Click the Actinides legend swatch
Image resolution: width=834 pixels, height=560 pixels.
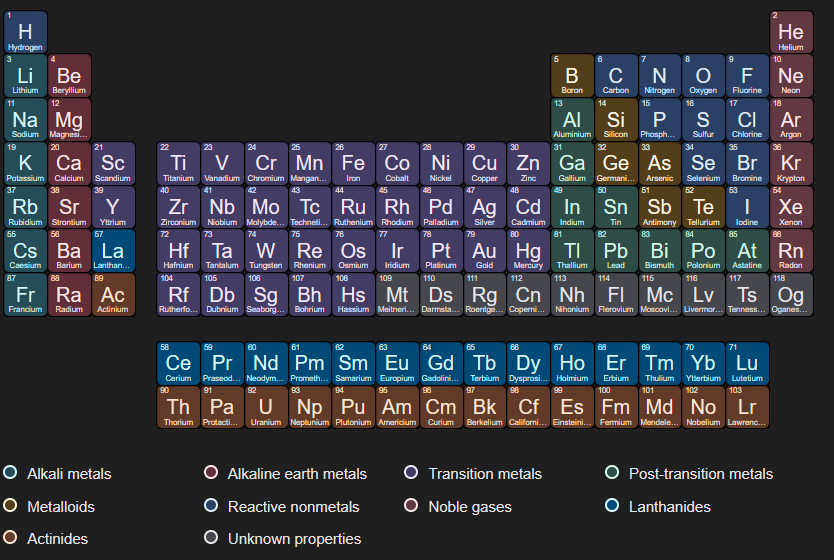tap(10, 538)
